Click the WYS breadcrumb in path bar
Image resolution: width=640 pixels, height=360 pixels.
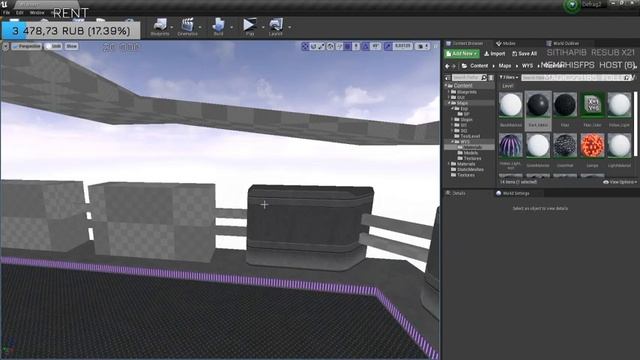pos(527,66)
